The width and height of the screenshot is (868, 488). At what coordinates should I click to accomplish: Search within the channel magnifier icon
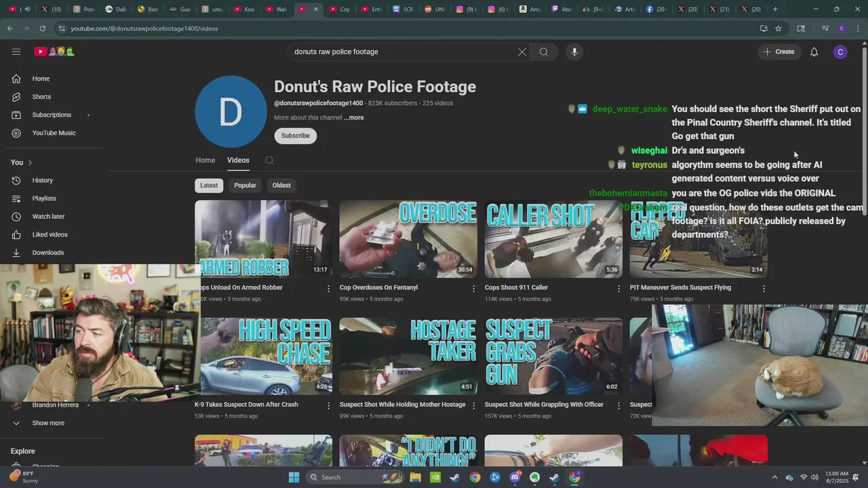coord(269,161)
